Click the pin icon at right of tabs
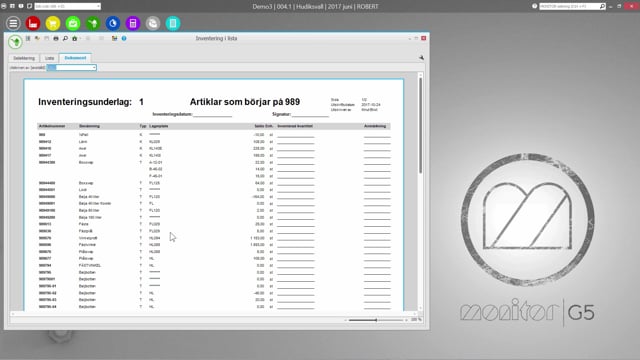640x360 pixels. coord(421,58)
